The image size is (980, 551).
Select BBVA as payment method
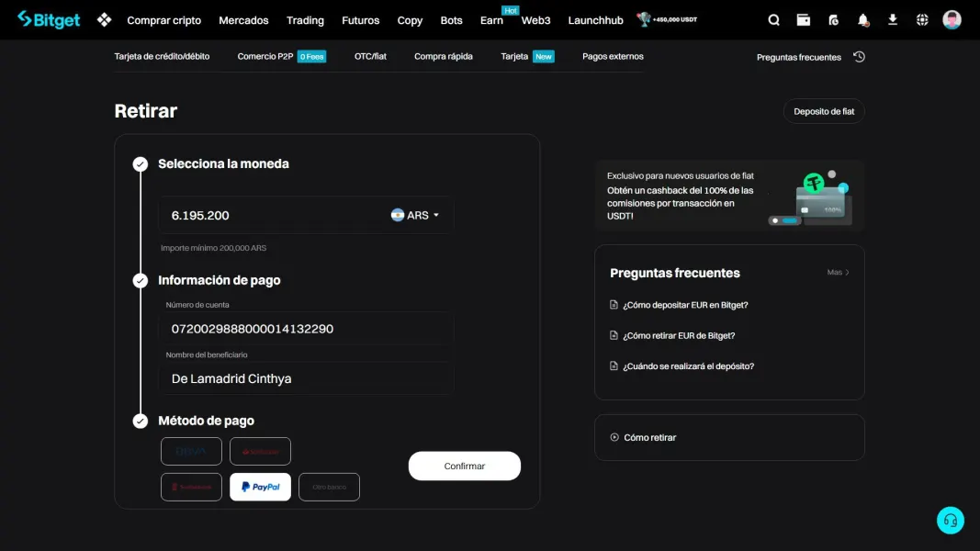click(x=191, y=451)
